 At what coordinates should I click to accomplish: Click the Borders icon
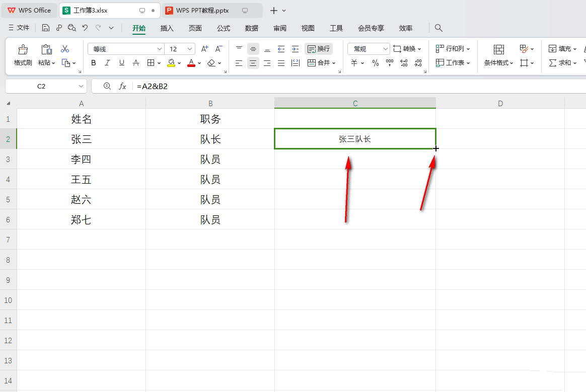click(x=151, y=63)
